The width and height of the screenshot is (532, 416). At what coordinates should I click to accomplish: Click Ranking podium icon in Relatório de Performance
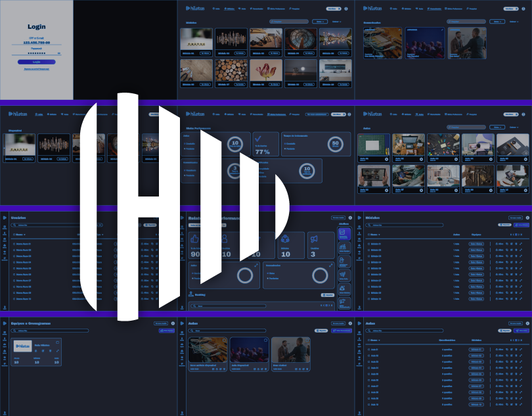(x=190, y=294)
